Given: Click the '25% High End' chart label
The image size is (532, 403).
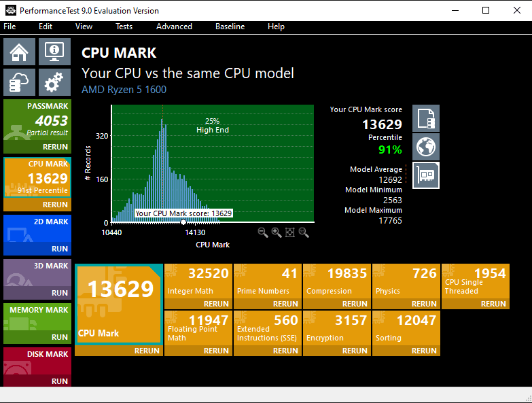Looking at the screenshot, I should tap(213, 126).
